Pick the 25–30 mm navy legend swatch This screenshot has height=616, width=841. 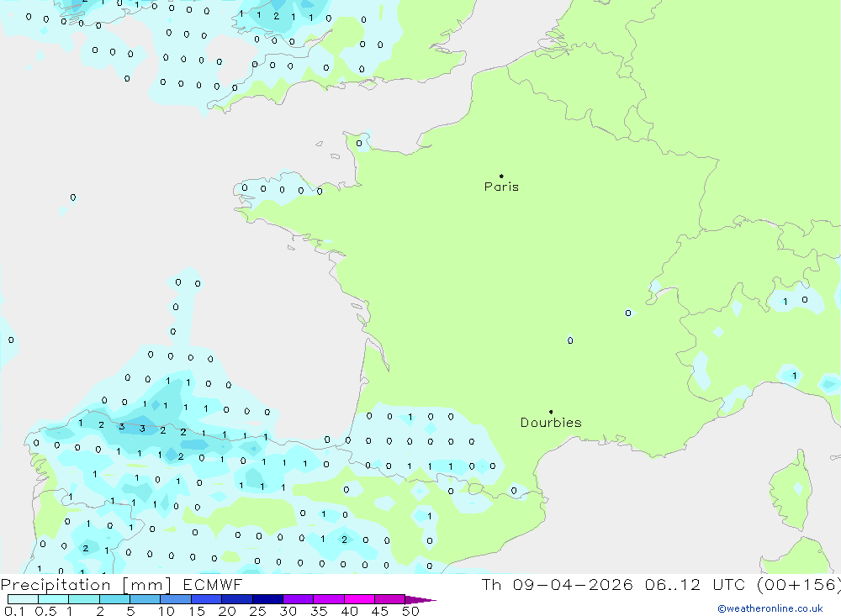(x=267, y=599)
